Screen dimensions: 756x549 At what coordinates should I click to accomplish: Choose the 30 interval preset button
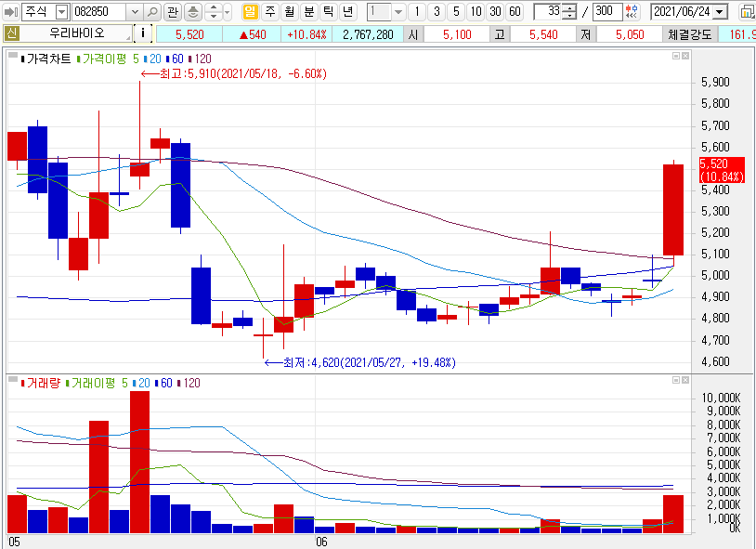(495, 11)
